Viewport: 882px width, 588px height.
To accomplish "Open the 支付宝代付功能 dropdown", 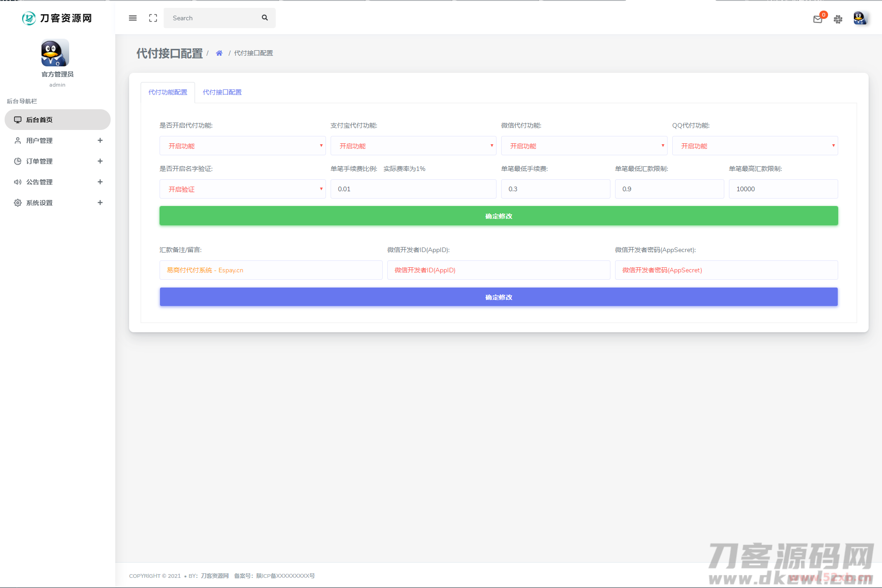I will (x=413, y=146).
